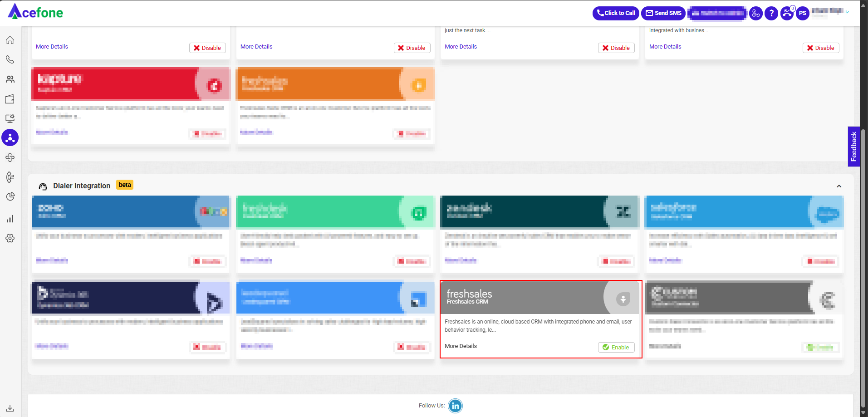
Task: Enable the Freshsales CRM dialer integration
Action: (x=616, y=347)
